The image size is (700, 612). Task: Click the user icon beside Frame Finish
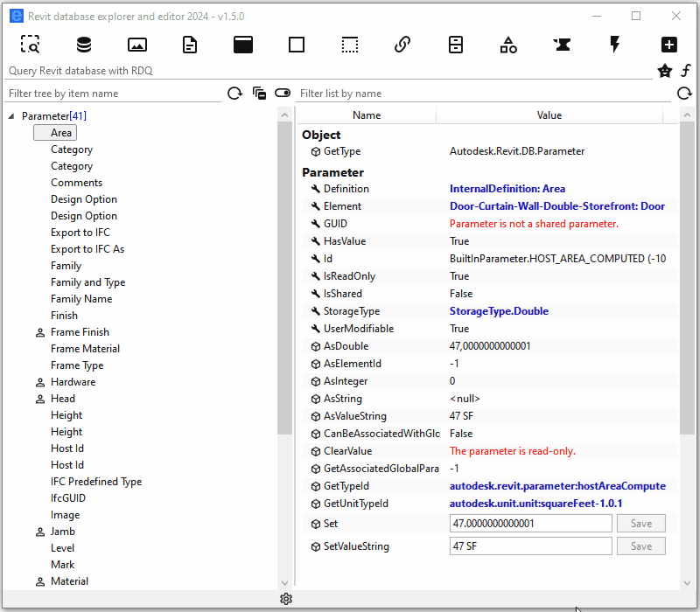[x=40, y=333]
